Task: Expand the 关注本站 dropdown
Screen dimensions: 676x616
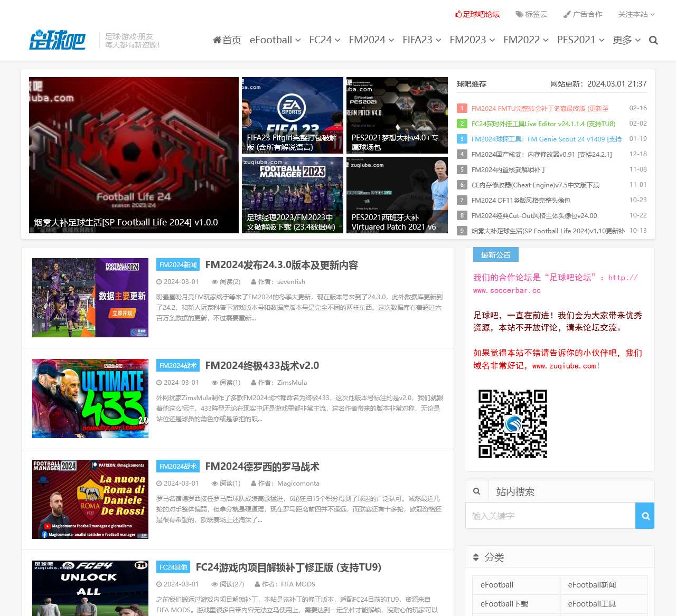Action: tap(636, 14)
